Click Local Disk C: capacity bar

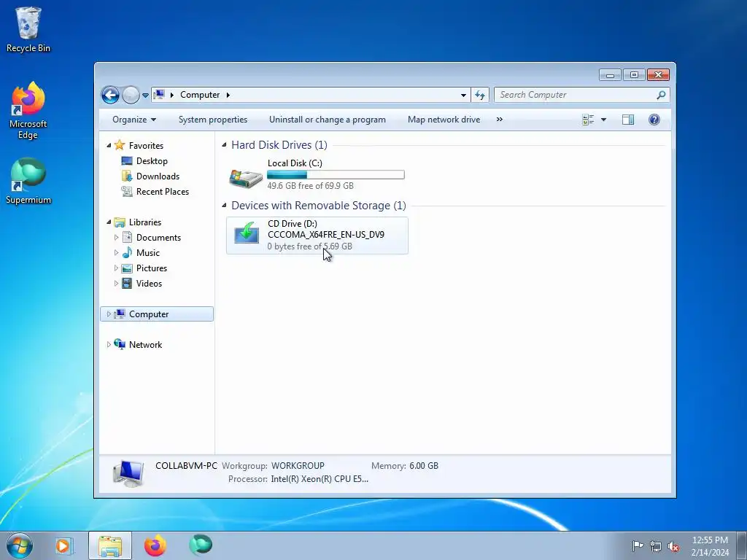336,175
